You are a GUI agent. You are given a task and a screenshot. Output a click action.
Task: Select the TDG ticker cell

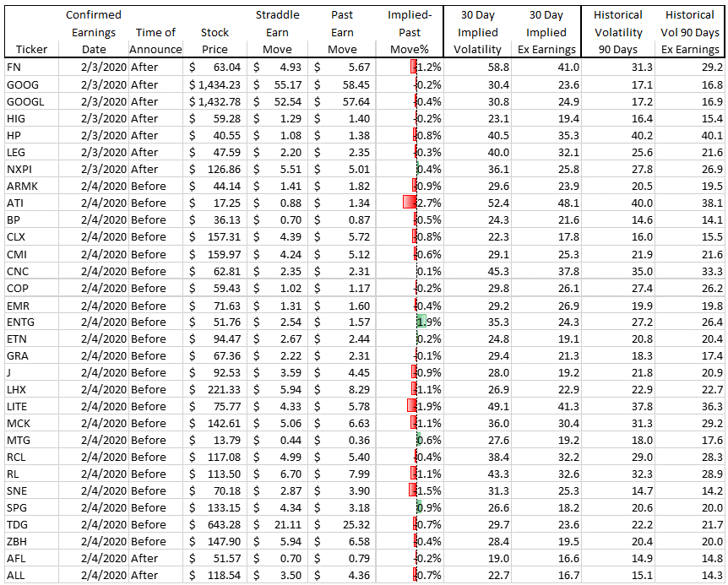31,525
